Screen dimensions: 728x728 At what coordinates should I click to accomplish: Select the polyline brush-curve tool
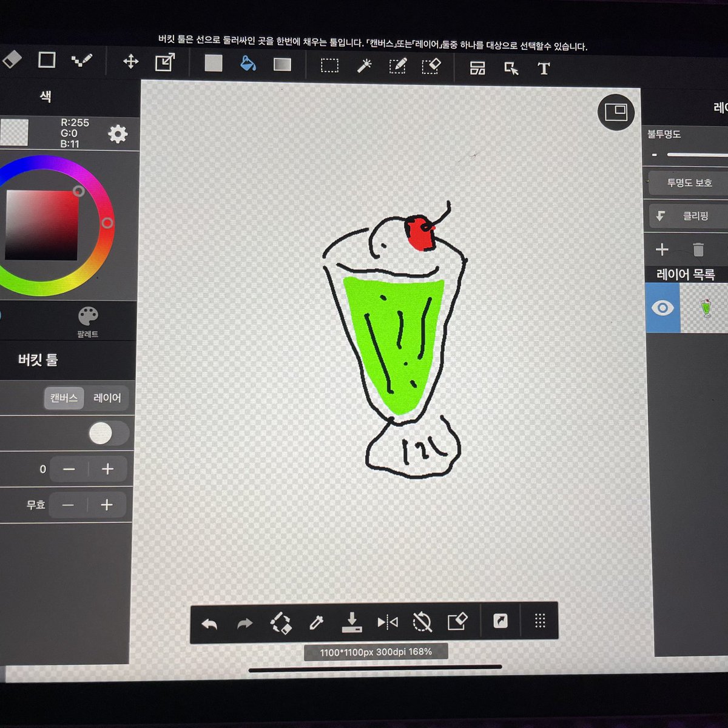[82, 60]
